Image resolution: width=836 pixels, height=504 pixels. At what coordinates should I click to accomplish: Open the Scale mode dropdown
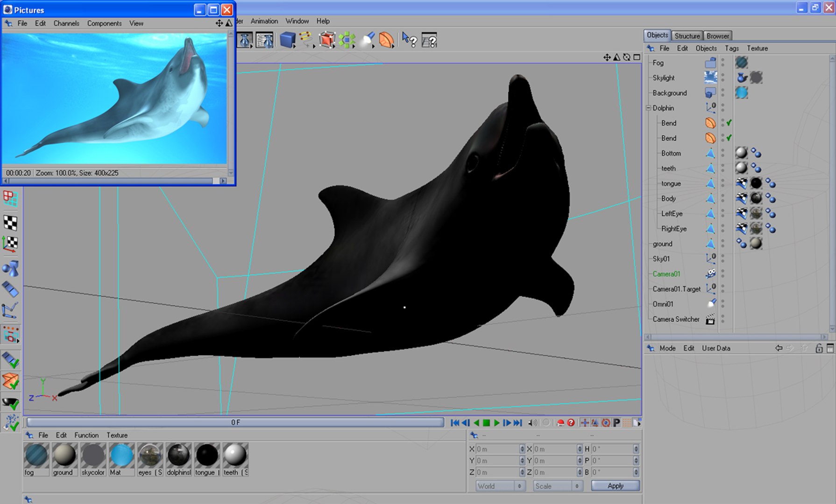(558, 486)
